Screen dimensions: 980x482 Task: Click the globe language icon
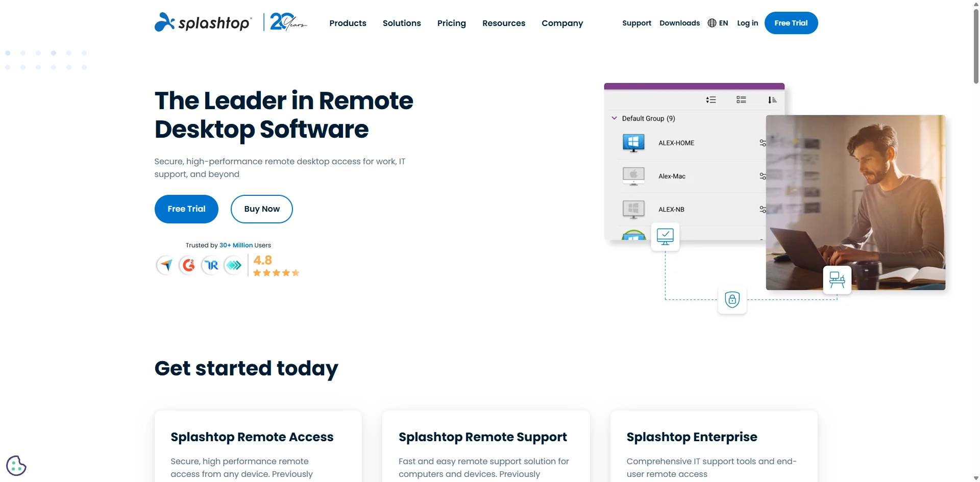(712, 23)
